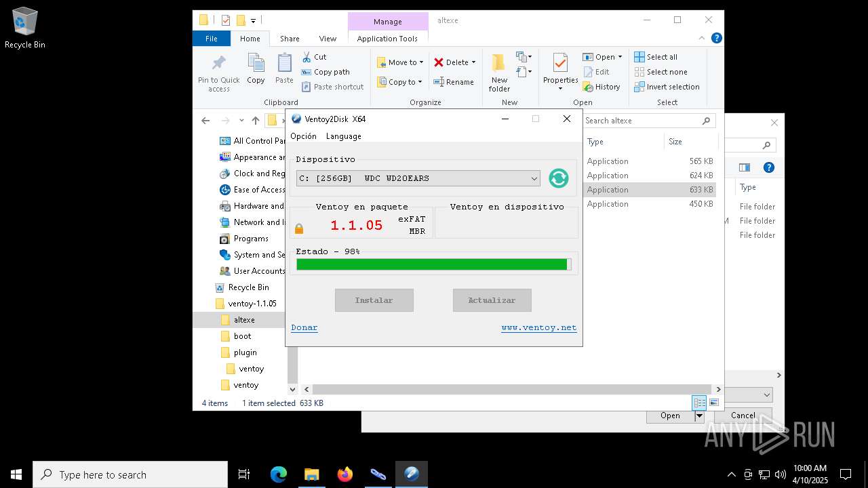Viewport: 868px width, 488px height.
Task: Click quick access toolbar Properties checkmark icon
Action: (x=226, y=20)
